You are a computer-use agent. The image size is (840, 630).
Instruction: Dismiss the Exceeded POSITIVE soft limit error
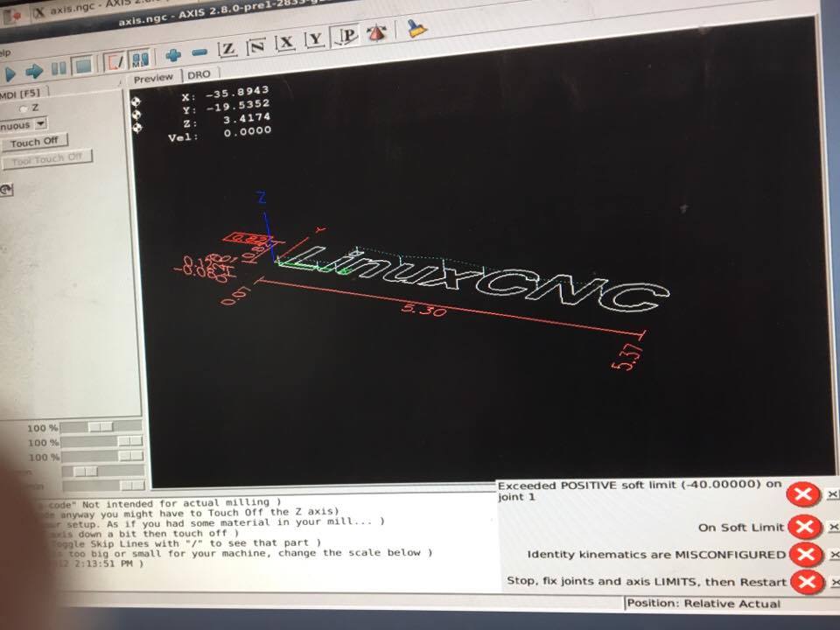coord(802,493)
